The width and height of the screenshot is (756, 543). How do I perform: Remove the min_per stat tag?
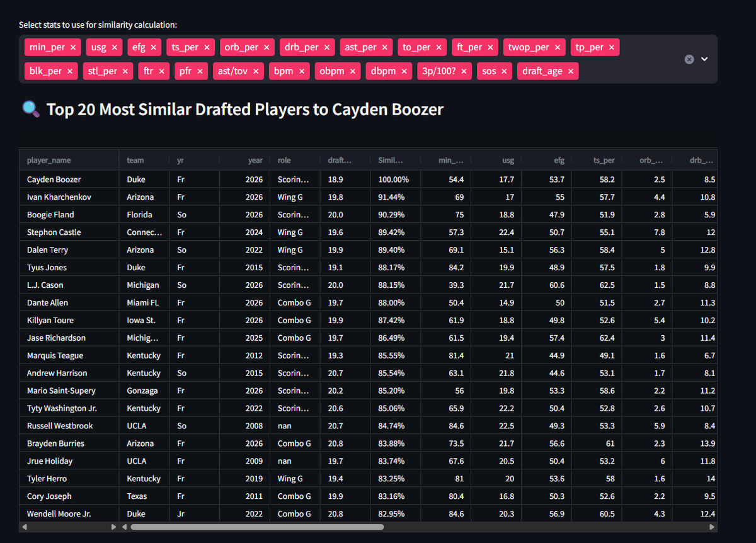[73, 47]
